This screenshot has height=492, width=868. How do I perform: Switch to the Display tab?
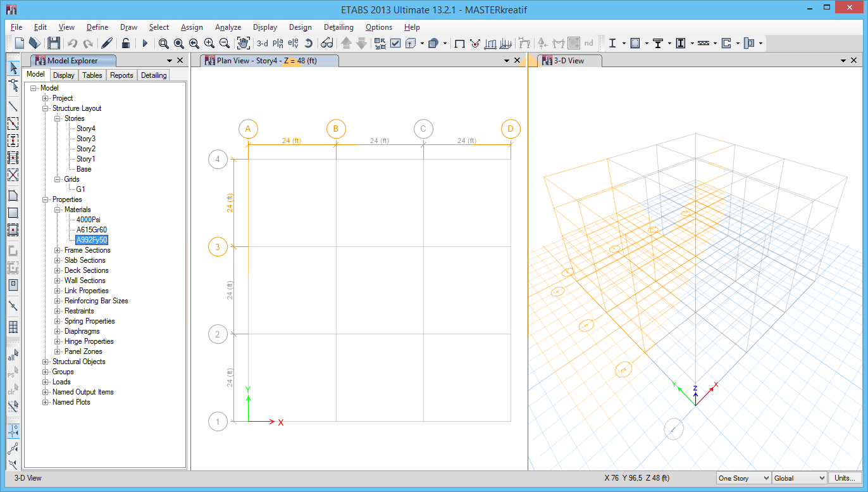tap(64, 75)
